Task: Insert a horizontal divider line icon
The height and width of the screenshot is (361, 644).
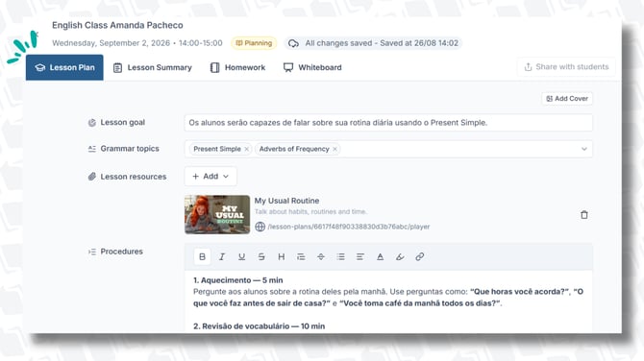Action: 321,256
